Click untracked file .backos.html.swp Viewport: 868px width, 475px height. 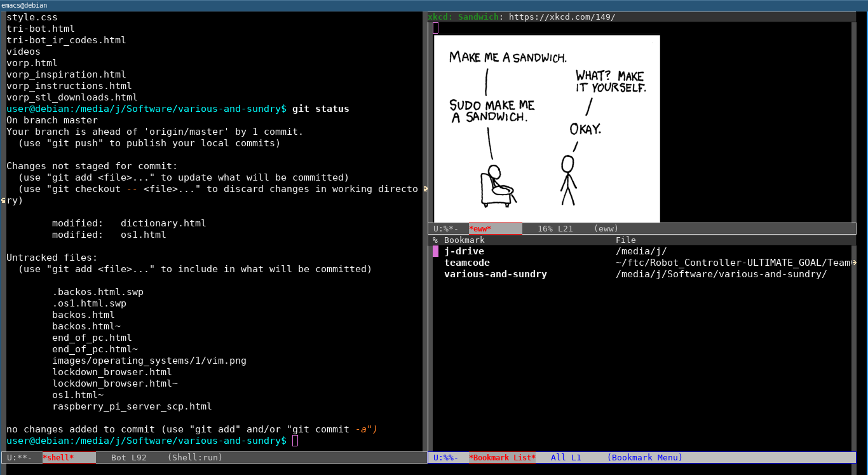tap(98, 292)
